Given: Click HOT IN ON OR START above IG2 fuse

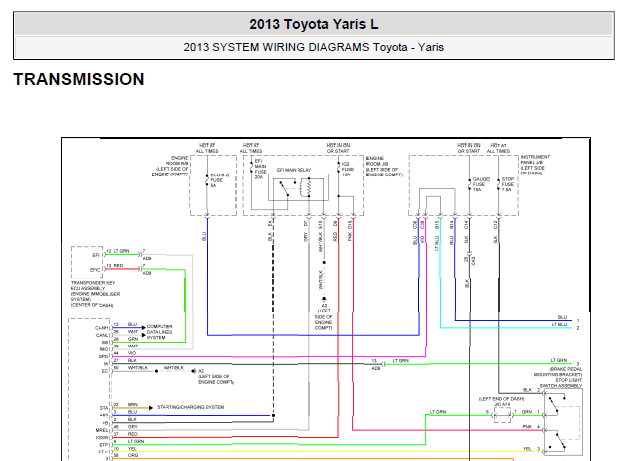Looking at the screenshot, I should [338, 148].
